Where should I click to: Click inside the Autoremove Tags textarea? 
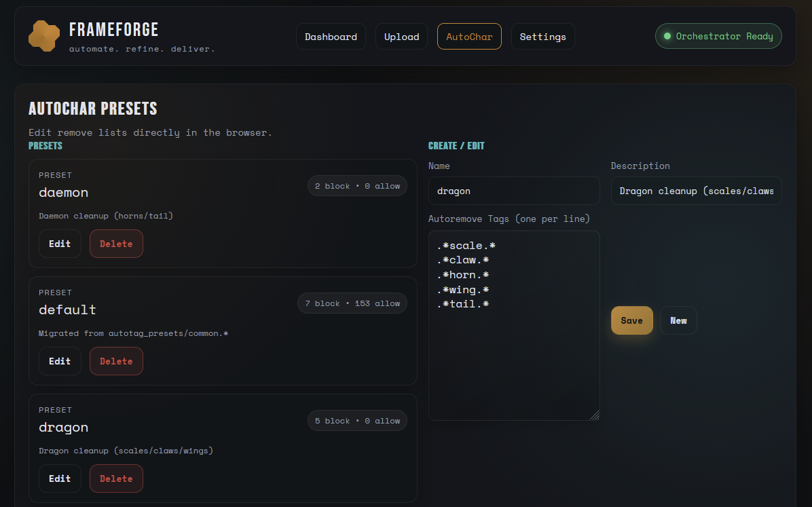point(514,326)
